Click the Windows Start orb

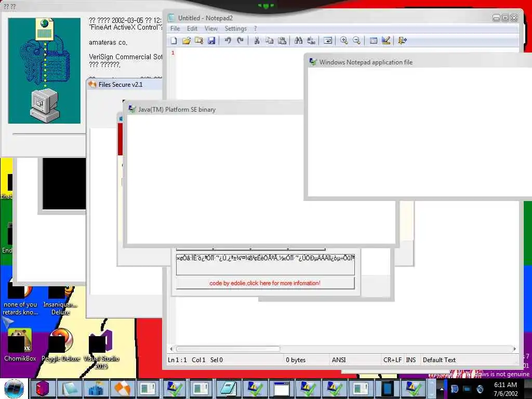14,389
